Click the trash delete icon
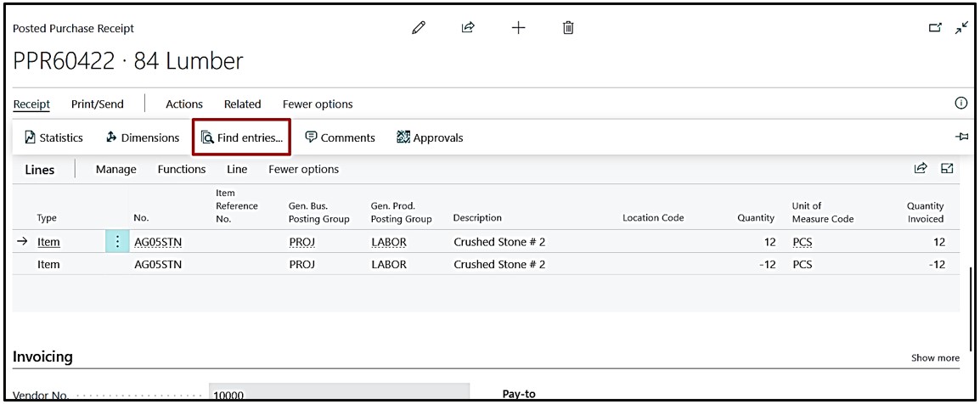The height and width of the screenshot is (404, 980). [568, 28]
